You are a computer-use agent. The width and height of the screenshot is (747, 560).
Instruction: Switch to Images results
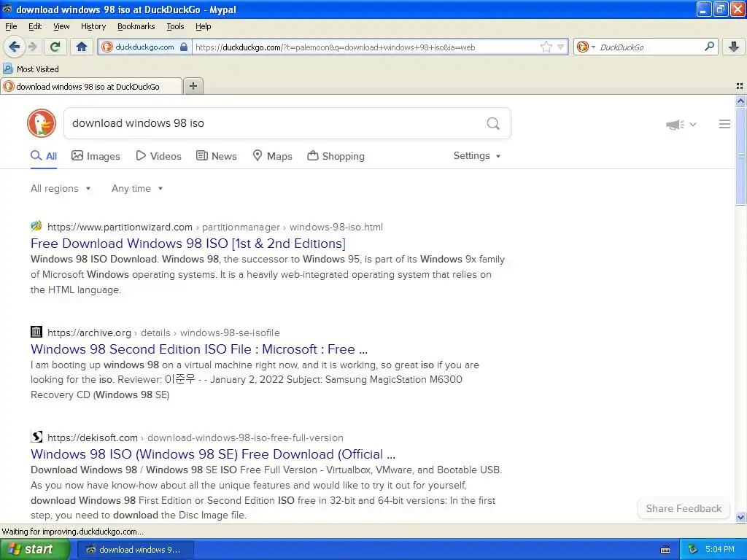tap(96, 156)
